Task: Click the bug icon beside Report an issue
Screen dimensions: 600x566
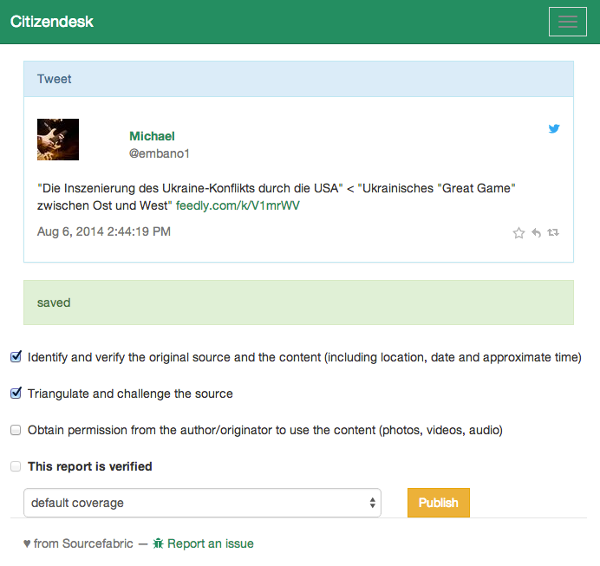Action: [x=158, y=543]
